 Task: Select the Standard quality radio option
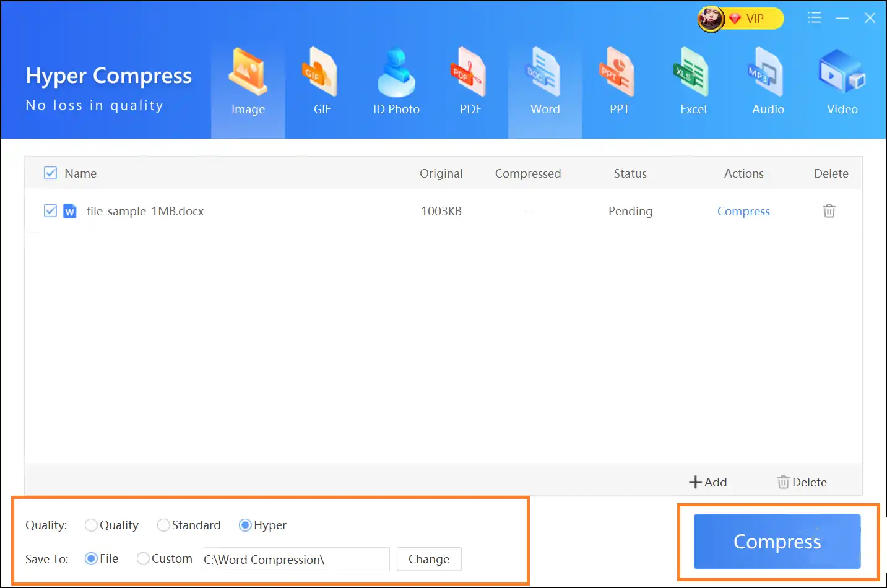pyautogui.click(x=163, y=525)
